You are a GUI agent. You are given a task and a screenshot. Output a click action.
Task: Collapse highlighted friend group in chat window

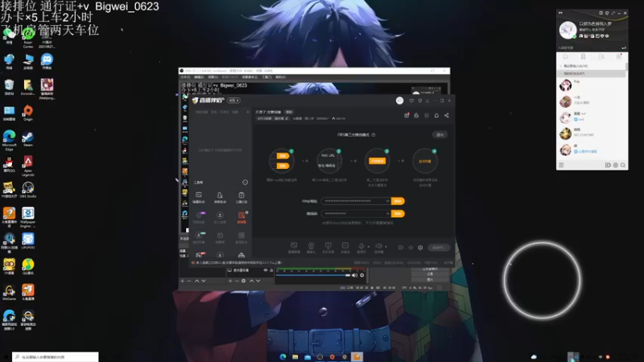point(561,73)
